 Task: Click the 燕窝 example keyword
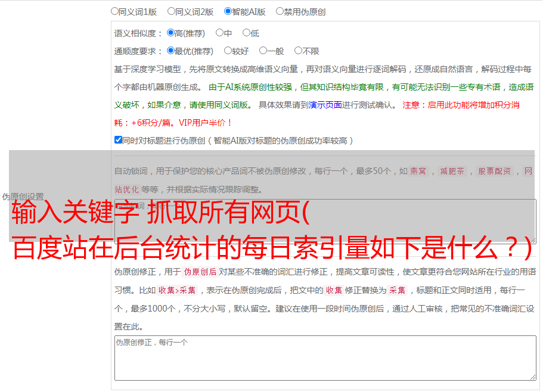pyautogui.click(x=418, y=171)
